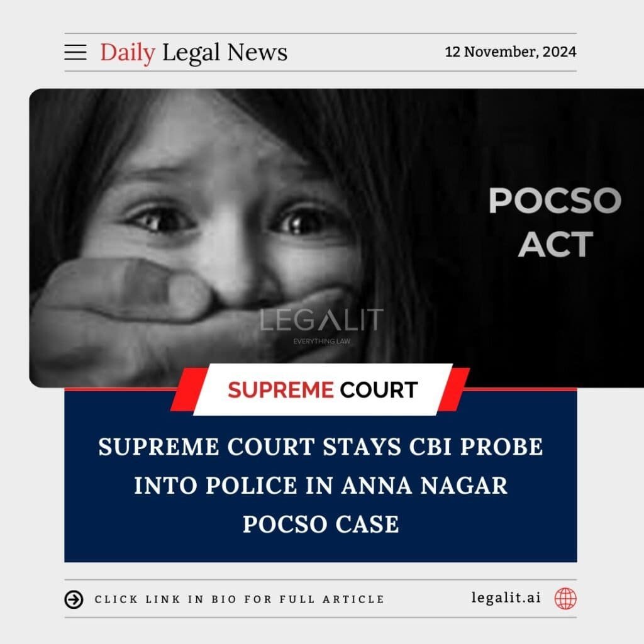
Task: Click 'POCSO CASE' line of headline
Action: (321, 524)
